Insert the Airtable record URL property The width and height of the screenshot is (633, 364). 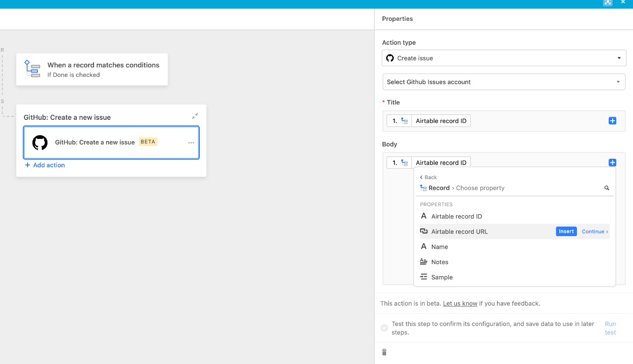[x=566, y=232]
